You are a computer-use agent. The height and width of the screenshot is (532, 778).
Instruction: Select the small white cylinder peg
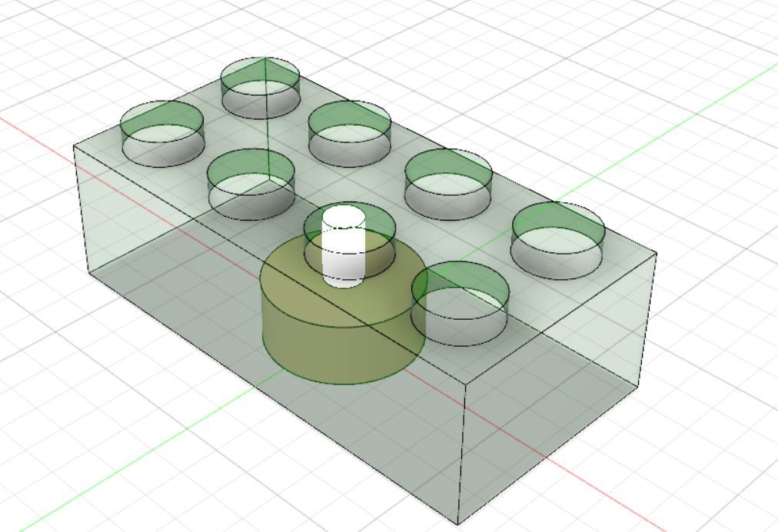tap(344, 247)
